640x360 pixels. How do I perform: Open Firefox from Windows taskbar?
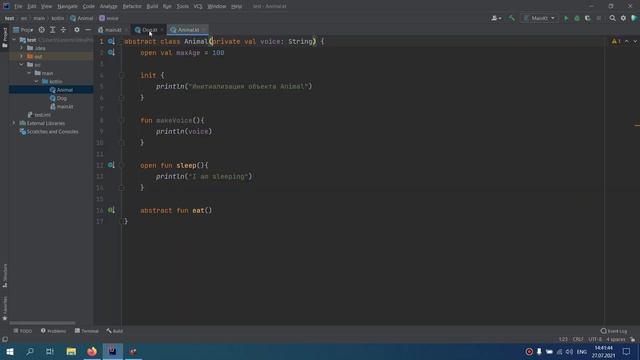coord(92,351)
